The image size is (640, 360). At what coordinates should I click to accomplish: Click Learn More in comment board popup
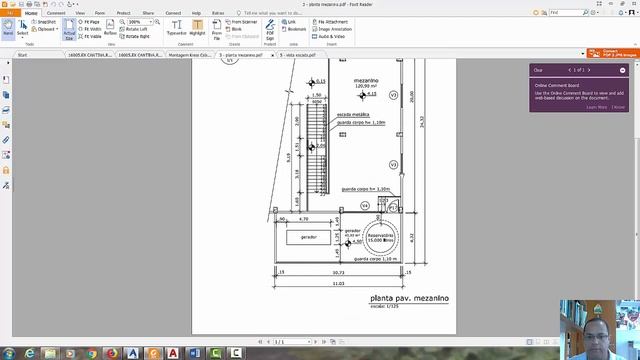click(x=596, y=107)
